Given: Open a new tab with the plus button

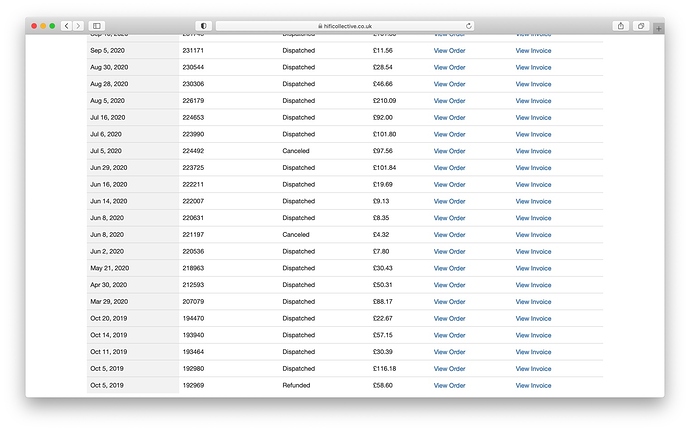Looking at the screenshot, I should 658,28.
